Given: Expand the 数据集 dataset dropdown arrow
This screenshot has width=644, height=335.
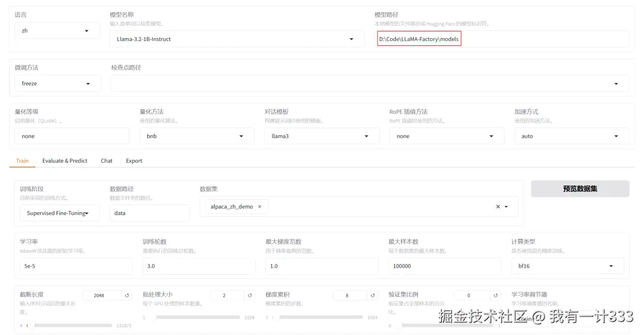Looking at the screenshot, I should pyautogui.click(x=506, y=206).
